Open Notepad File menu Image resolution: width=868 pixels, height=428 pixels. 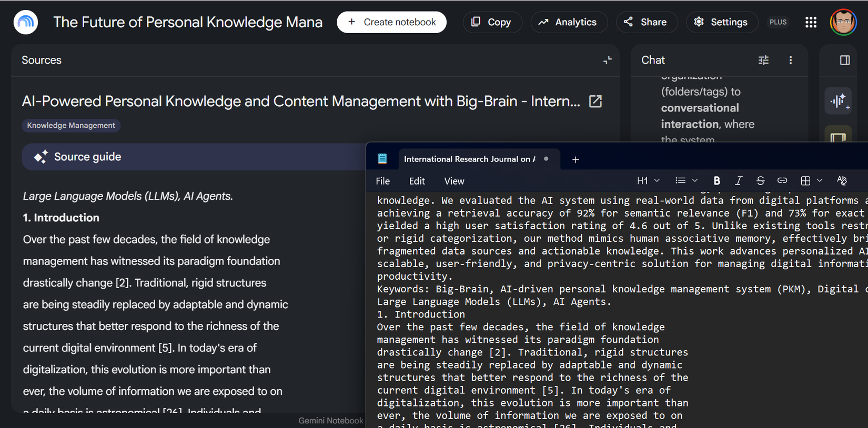383,181
